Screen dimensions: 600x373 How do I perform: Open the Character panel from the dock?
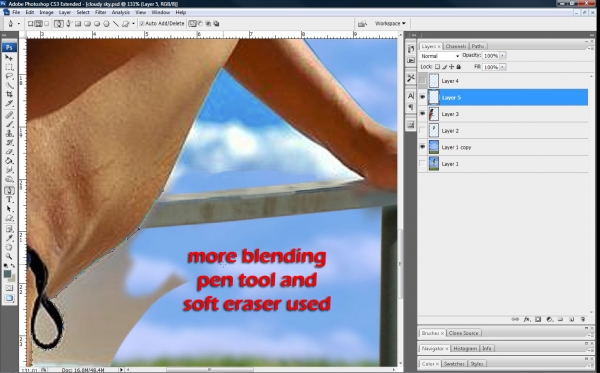(x=411, y=96)
